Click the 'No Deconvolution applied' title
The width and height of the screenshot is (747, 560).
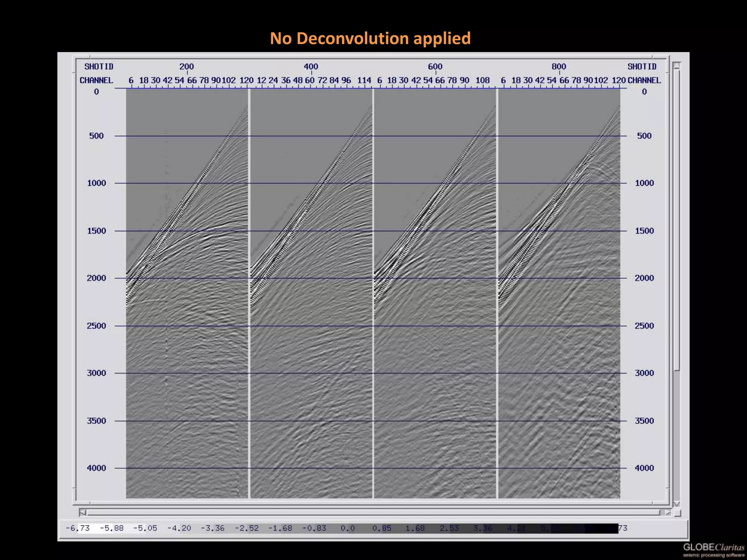[370, 38]
